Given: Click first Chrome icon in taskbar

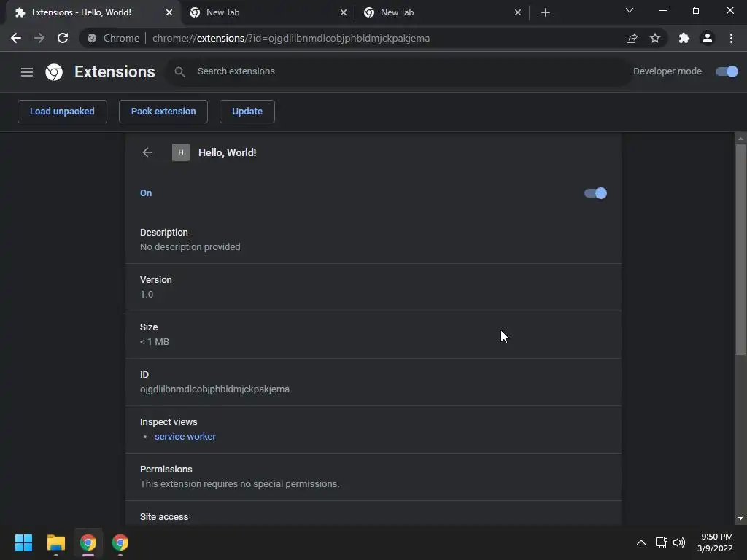Looking at the screenshot, I should (x=88, y=542).
